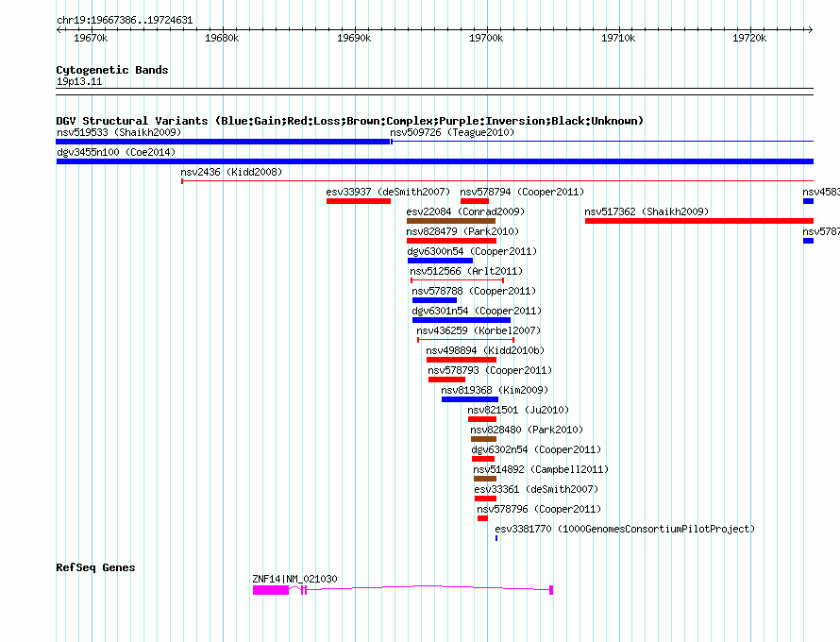Open dgv6301n54 (Cooper2011) variant label
The height and width of the screenshot is (642, 840).
point(477,311)
